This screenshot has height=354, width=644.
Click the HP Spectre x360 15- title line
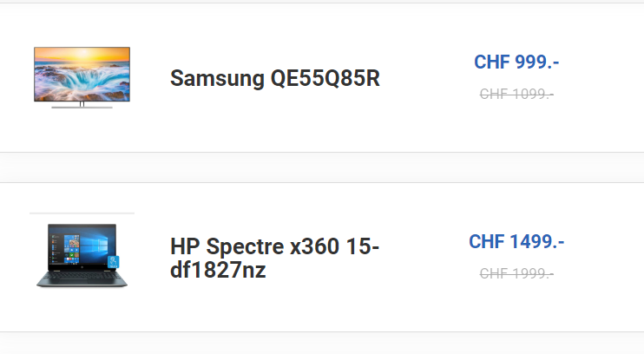(x=274, y=246)
